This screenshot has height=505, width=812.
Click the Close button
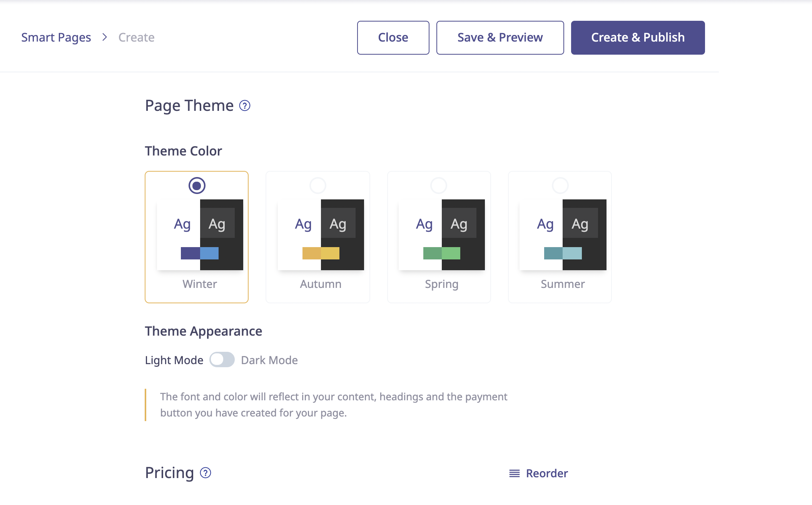393,38
